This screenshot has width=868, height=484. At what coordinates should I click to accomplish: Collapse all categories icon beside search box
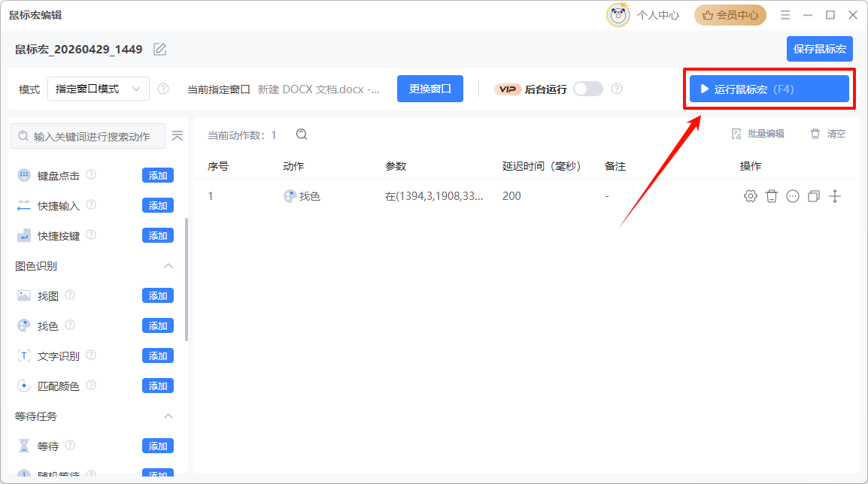[x=178, y=135]
